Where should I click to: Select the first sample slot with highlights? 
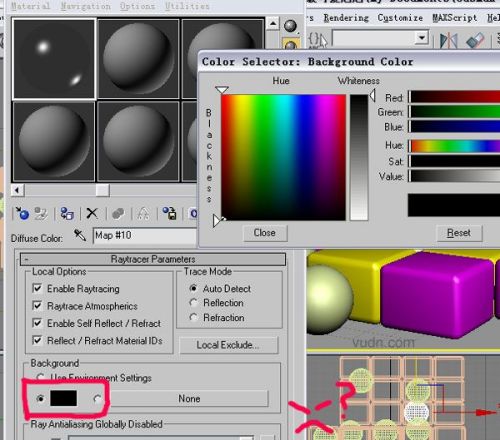[54, 59]
